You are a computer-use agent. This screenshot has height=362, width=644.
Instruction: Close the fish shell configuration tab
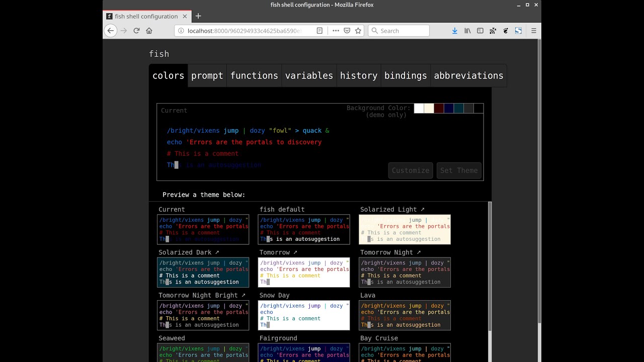tap(185, 16)
